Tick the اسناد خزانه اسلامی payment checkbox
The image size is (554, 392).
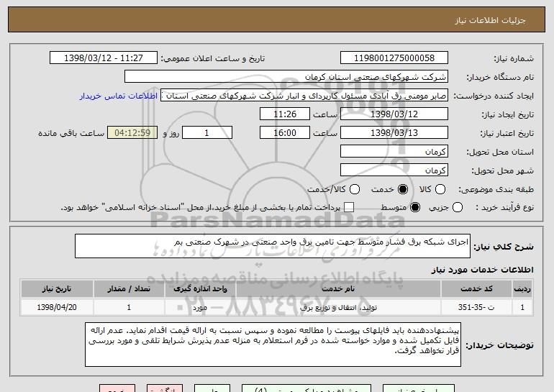[x=349, y=207]
